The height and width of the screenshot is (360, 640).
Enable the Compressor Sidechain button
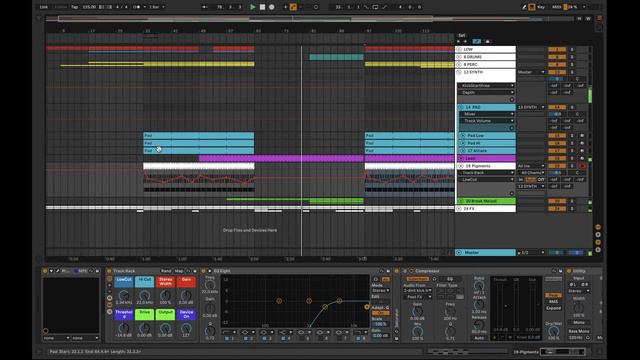[417, 279]
